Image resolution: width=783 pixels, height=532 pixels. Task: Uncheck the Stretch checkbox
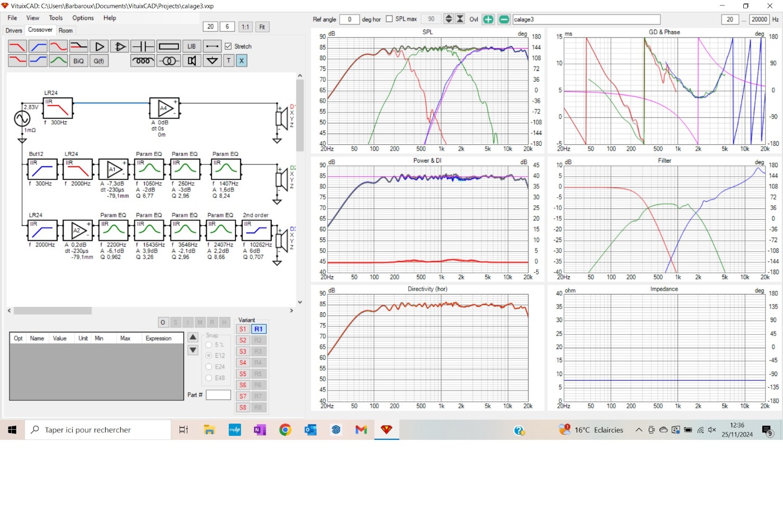click(x=228, y=46)
